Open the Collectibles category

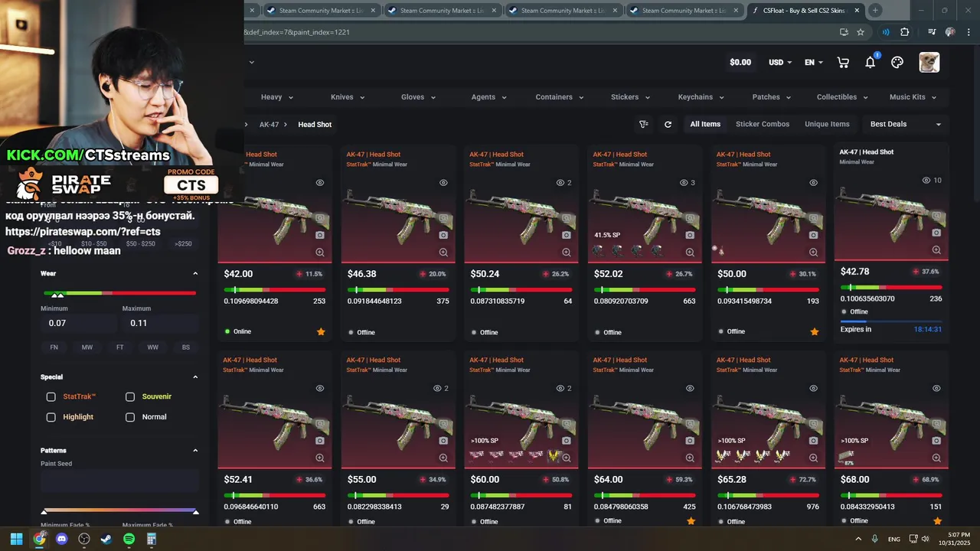coord(842,97)
